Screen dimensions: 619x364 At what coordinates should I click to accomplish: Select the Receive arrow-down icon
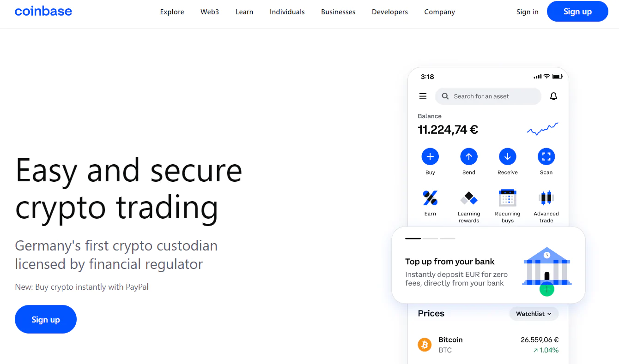point(508,157)
